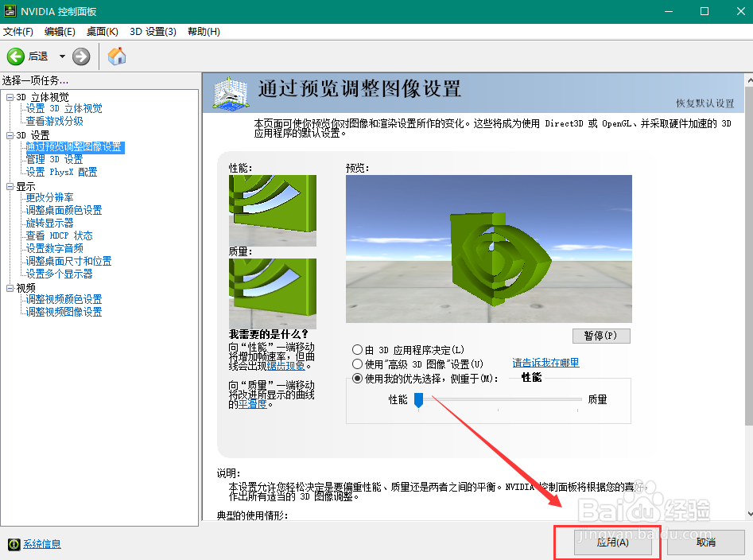This screenshot has width=753, height=560.
Task: Click the right panel scrollbar thumb
Action: click(749, 255)
